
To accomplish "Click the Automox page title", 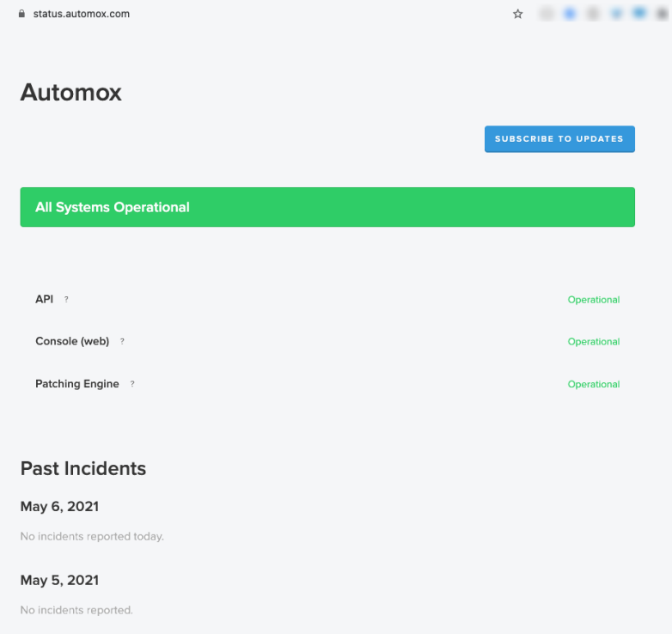I will tap(71, 92).
